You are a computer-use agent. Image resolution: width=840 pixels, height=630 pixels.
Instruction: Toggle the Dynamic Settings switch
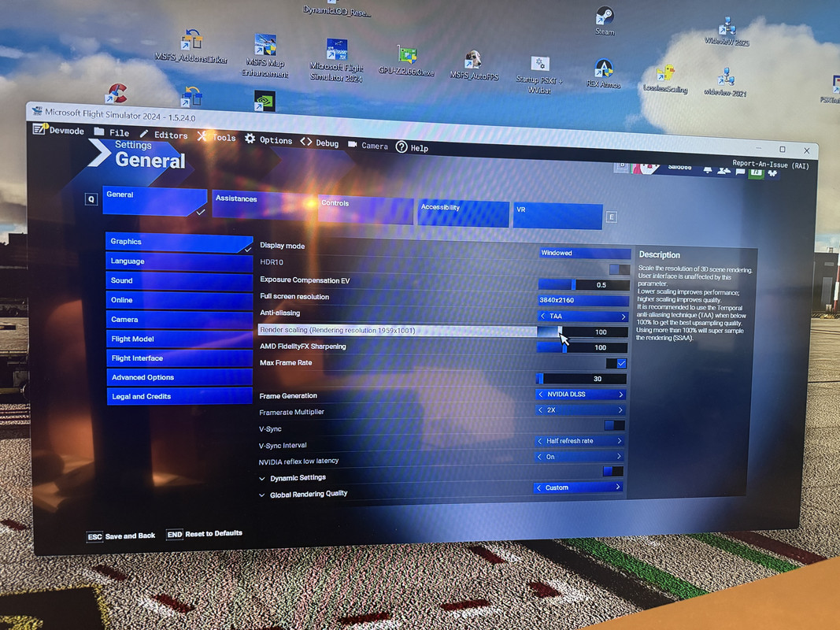tap(612, 471)
